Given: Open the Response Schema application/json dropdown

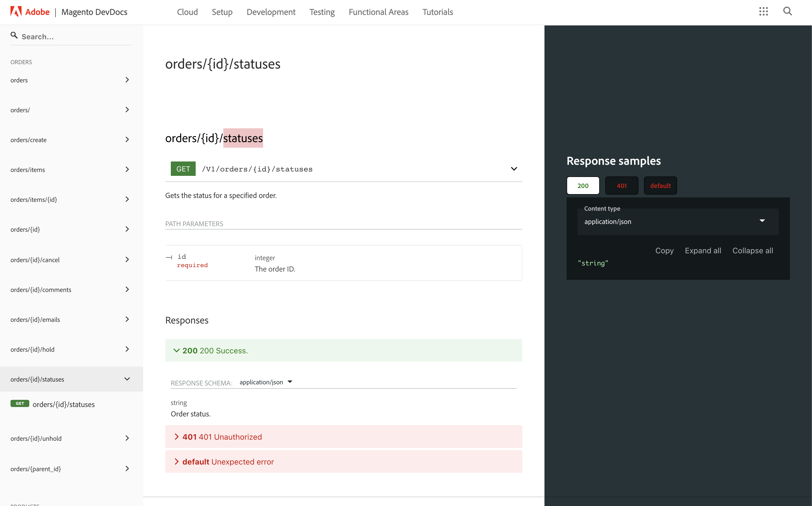Looking at the screenshot, I should click(266, 382).
